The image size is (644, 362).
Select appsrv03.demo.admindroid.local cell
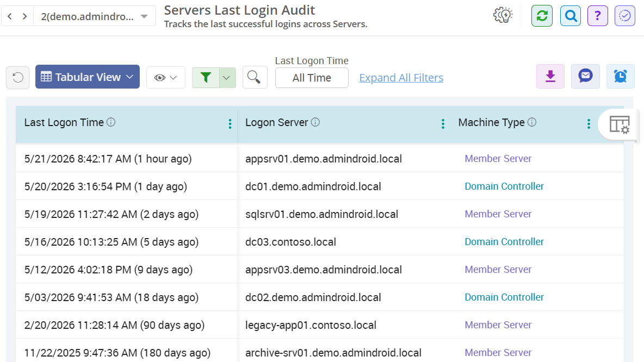click(324, 270)
